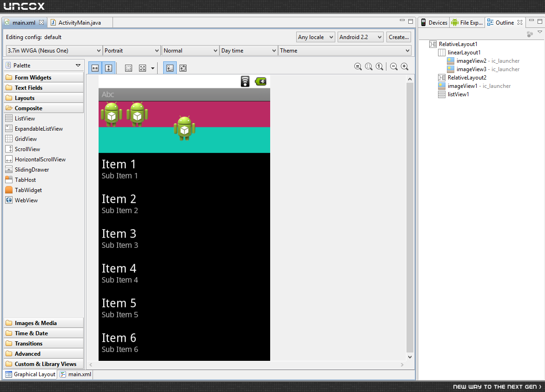Open the Android 2.2 target dropdown
Viewport: 545px width, 392px height.
click(x=360, y=37)
